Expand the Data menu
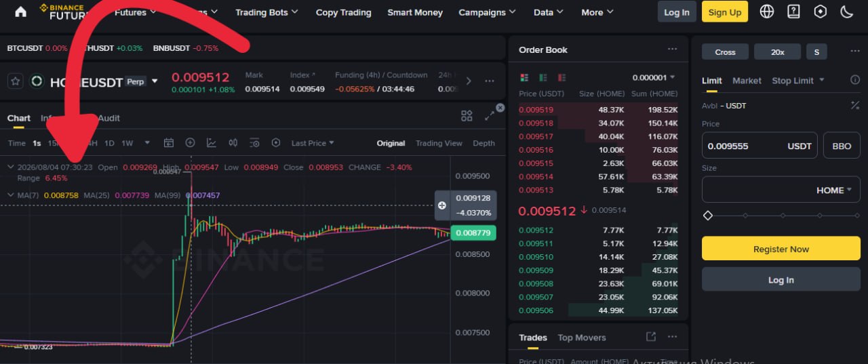Viewport: 868px width, 364px height. click(x=549, y=12)
